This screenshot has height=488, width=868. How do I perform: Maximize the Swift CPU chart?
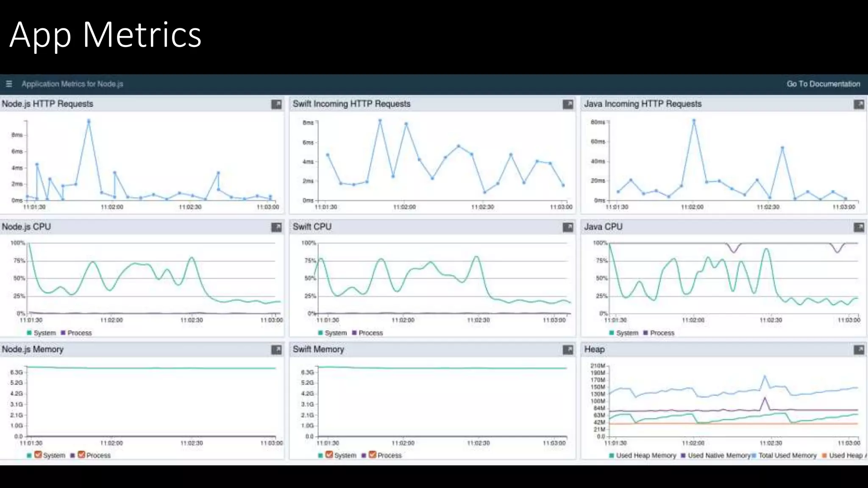[568, 227]
